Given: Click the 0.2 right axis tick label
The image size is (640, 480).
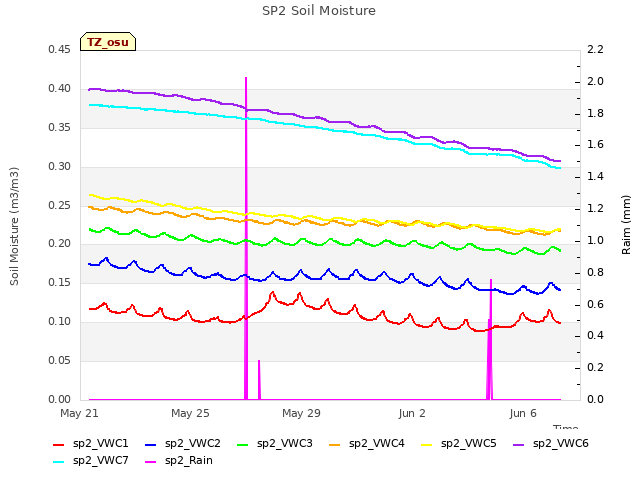Looking at the screenshot, I should pos(596,367).
